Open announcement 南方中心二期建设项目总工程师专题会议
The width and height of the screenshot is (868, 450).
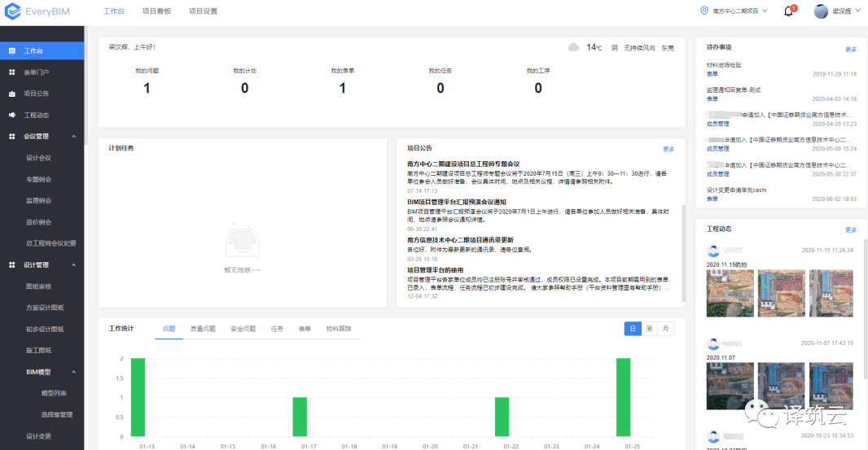[463, 164]
